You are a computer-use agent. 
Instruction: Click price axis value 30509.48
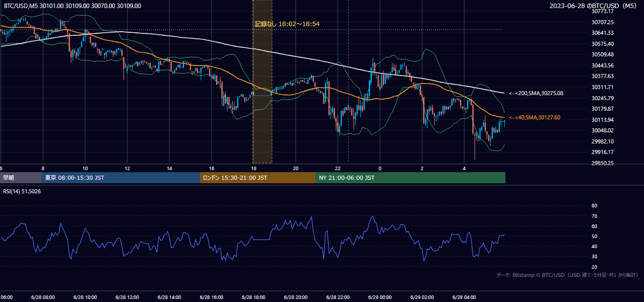point(602,54)
